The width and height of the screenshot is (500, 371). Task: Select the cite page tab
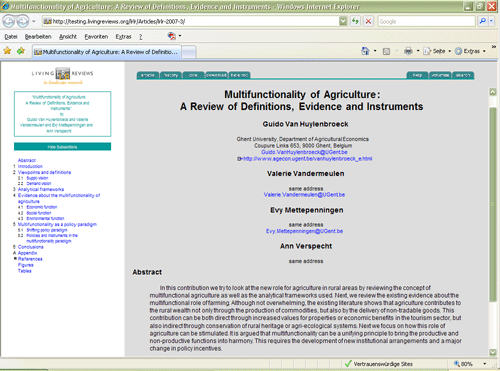click(x=193, y=75)
